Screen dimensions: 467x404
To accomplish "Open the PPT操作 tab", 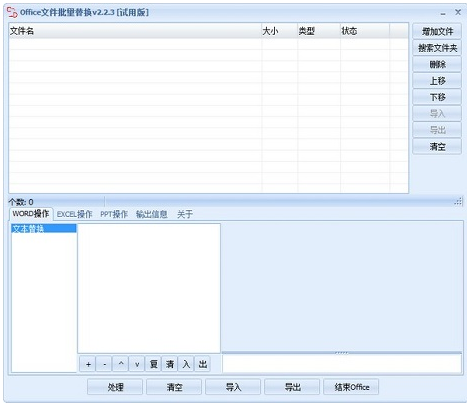I will coord(114,214).
